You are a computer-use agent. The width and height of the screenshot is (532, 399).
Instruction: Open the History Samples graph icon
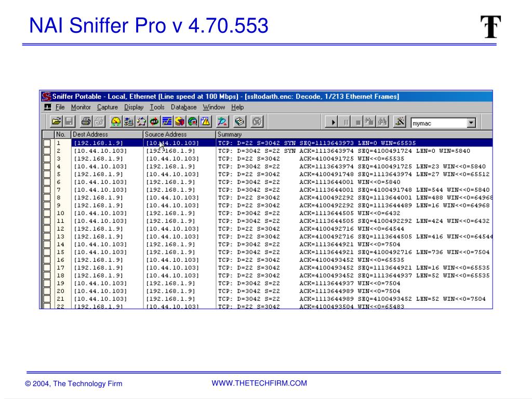[x=167, y=122]
